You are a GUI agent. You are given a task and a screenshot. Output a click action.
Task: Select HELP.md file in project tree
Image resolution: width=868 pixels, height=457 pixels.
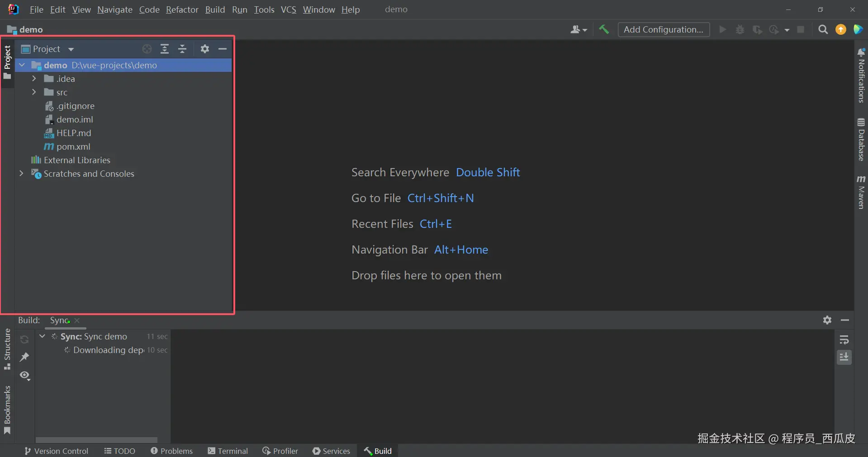pos(123,133)
